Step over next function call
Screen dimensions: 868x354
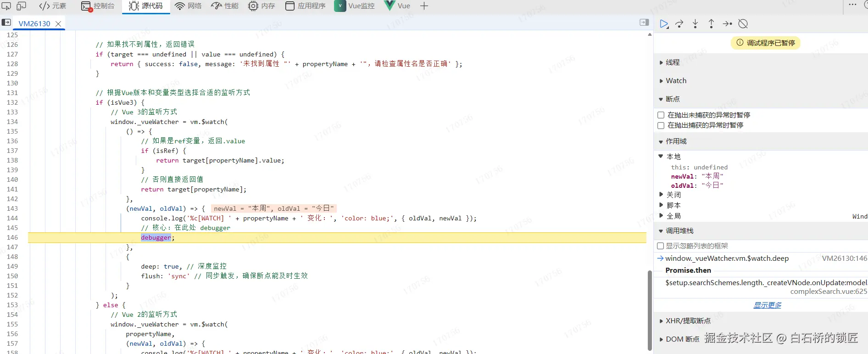tap(679, 24)
